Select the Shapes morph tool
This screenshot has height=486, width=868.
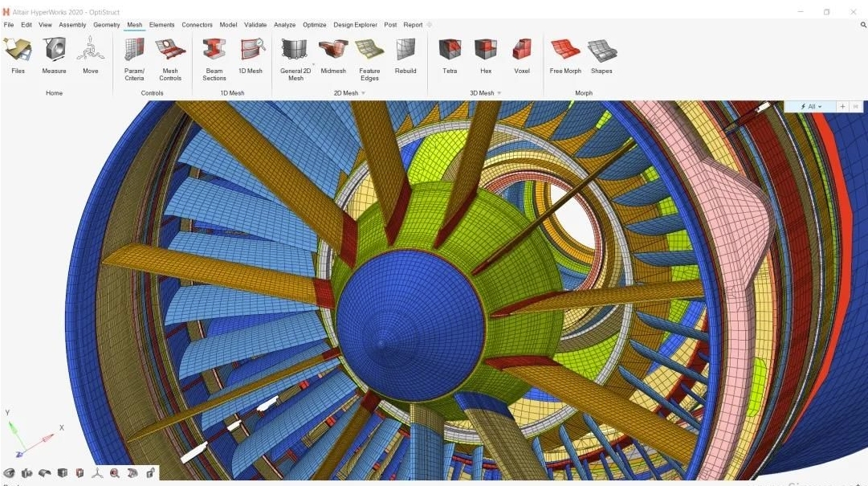click(601, 55)
